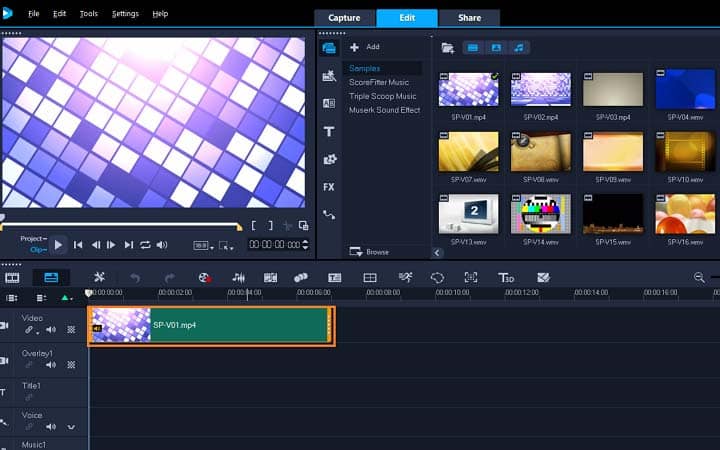Click the timeline ruler at 00:00:08:00
This screenshot has width=720, height=450.
382,292
